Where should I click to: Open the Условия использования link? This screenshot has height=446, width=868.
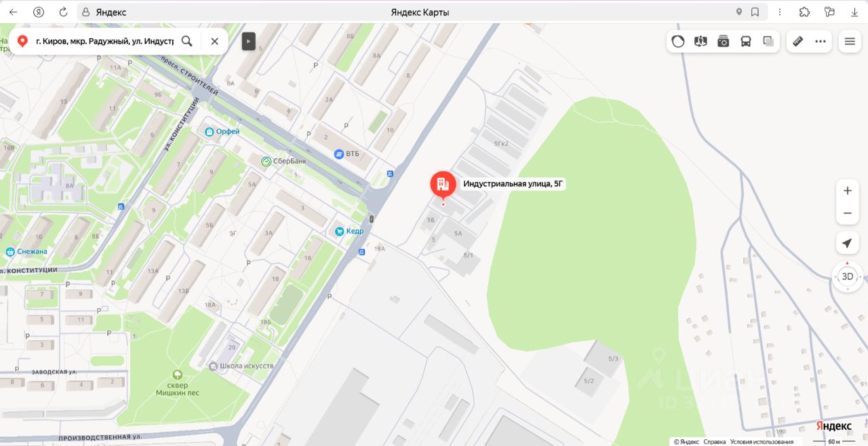point(762,441)
